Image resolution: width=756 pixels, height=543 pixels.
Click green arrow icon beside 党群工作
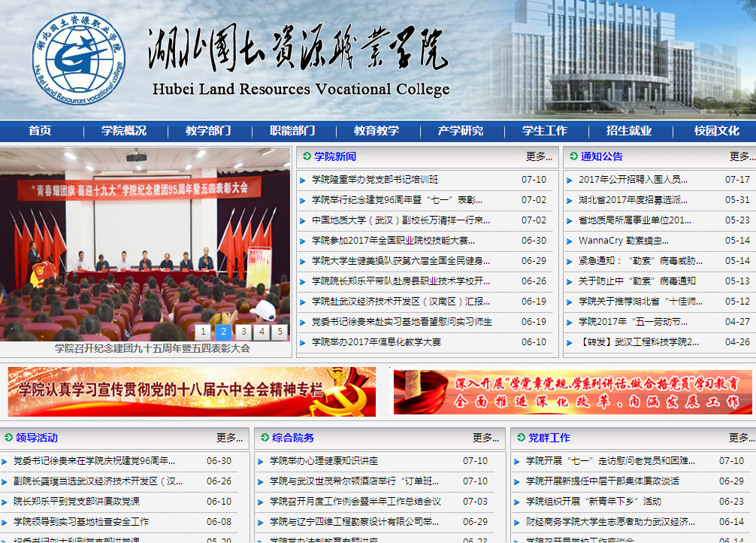521,438
